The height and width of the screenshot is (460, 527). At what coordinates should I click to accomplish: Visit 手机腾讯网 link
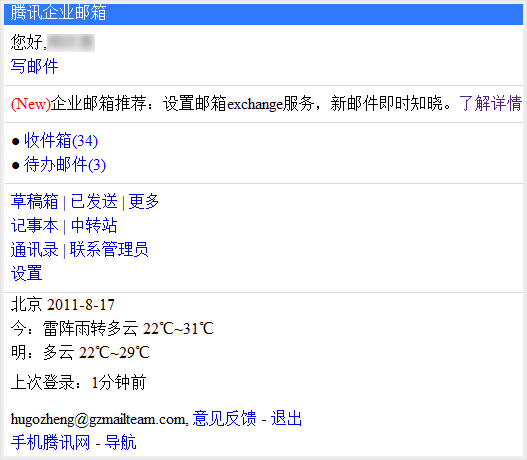pyautogui.click(x=50, y=442)
